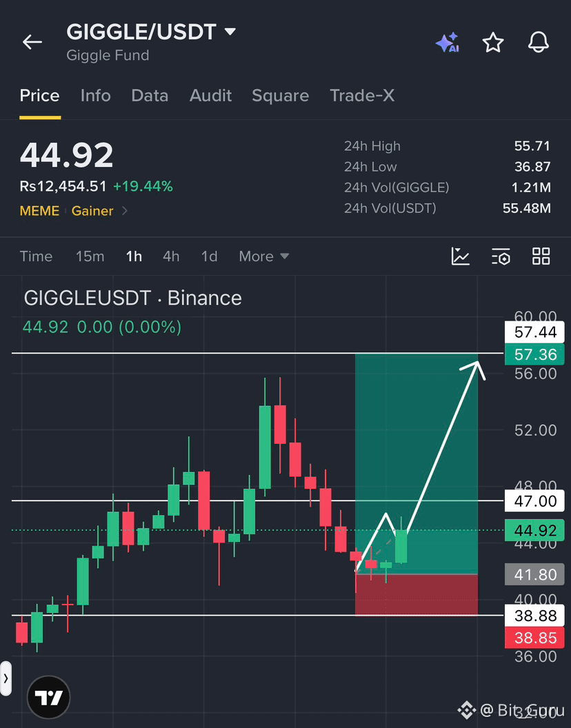Click the Rs12,454.51 converted price
The width and height of the screenshot is (571, 728).
(63, 187)
